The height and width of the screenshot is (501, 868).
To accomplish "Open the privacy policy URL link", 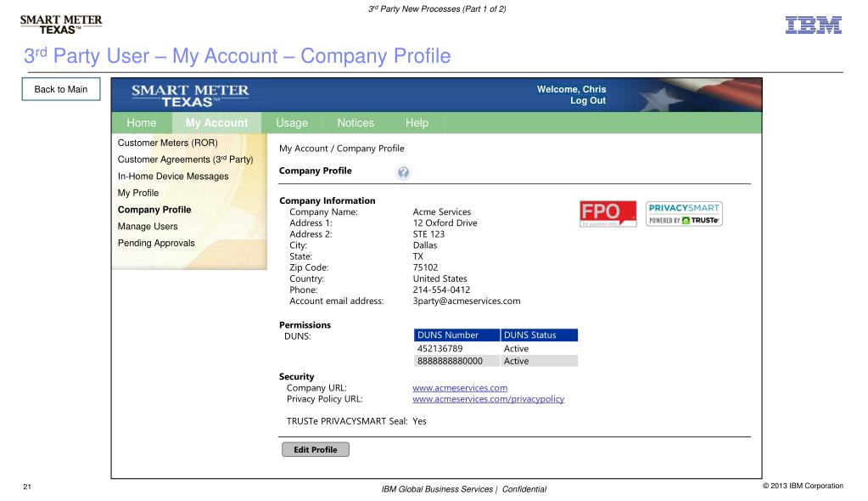I will pyautogui.click(x=488, y=399).
